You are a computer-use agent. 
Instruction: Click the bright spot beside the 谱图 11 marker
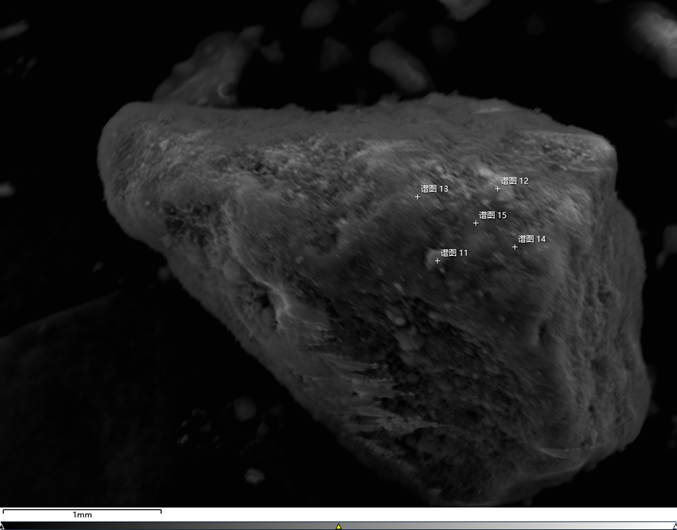pyautogui.click(x=430, y=254)
